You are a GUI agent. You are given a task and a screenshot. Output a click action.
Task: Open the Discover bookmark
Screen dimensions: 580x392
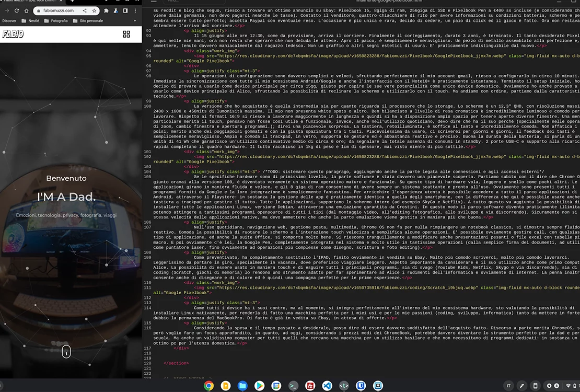click(x=10, y=21)
